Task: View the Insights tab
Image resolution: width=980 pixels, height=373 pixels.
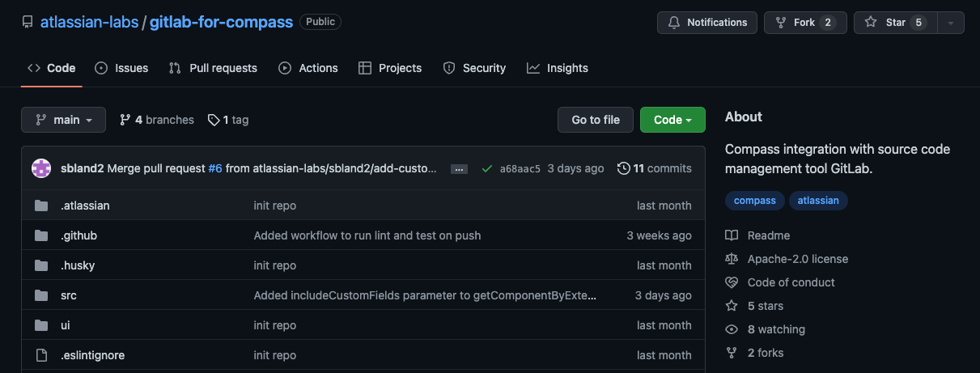Action: coord(558,68)
